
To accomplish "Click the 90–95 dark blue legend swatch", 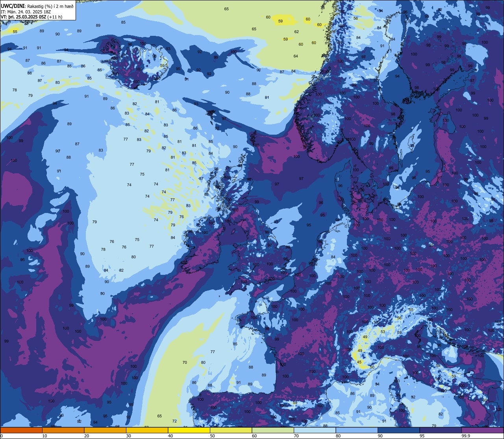I will [x=398, y=430].
